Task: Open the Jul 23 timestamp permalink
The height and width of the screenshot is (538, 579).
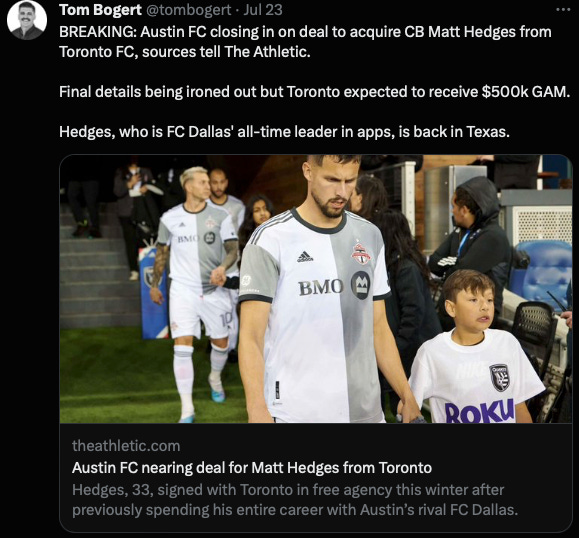Action: [x=263, y=10]
